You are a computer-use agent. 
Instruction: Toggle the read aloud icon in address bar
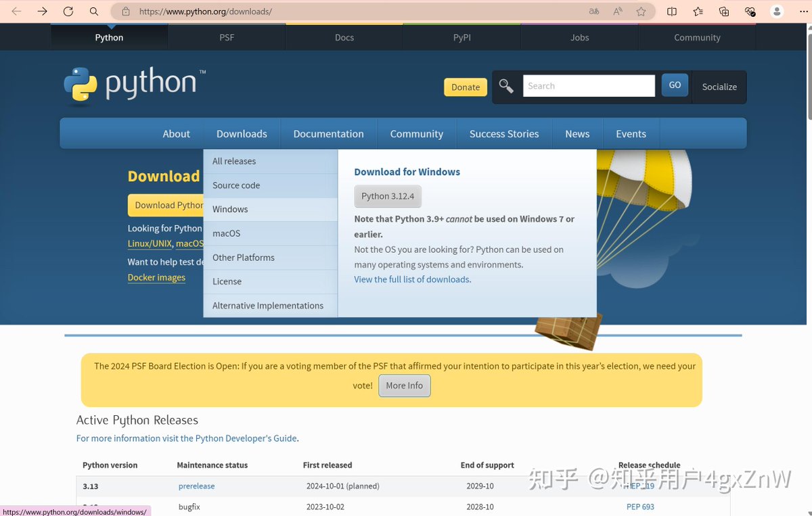coord(618,11)
